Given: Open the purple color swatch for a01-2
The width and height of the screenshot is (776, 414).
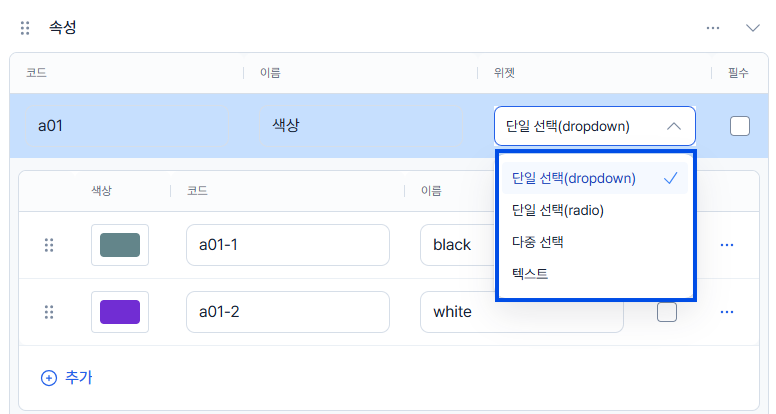Looking at the screenshot, I should pos(120,312).
